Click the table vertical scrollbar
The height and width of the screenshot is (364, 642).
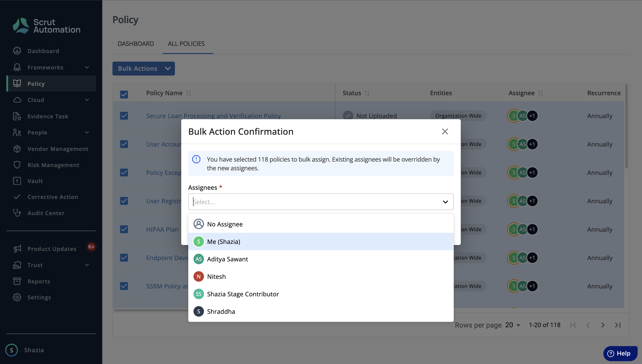[626, 126]
